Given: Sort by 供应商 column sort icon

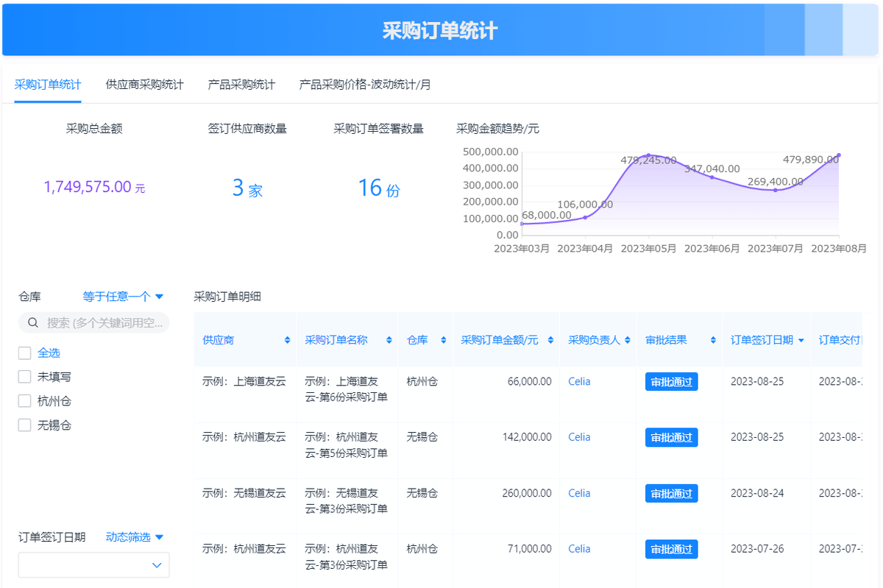Looking at the screenshot, I should tap(287, 340).
